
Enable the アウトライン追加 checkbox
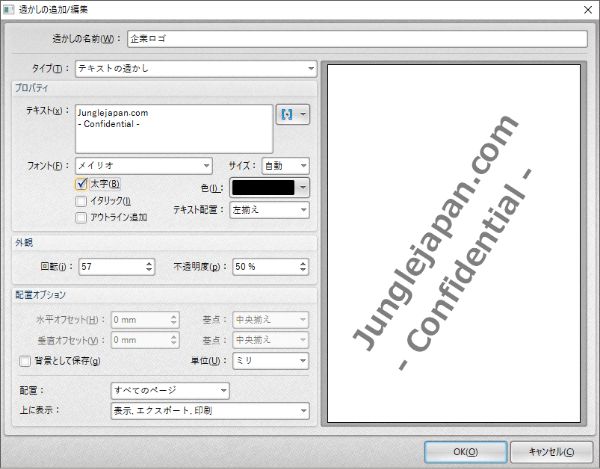coord(81,218)
